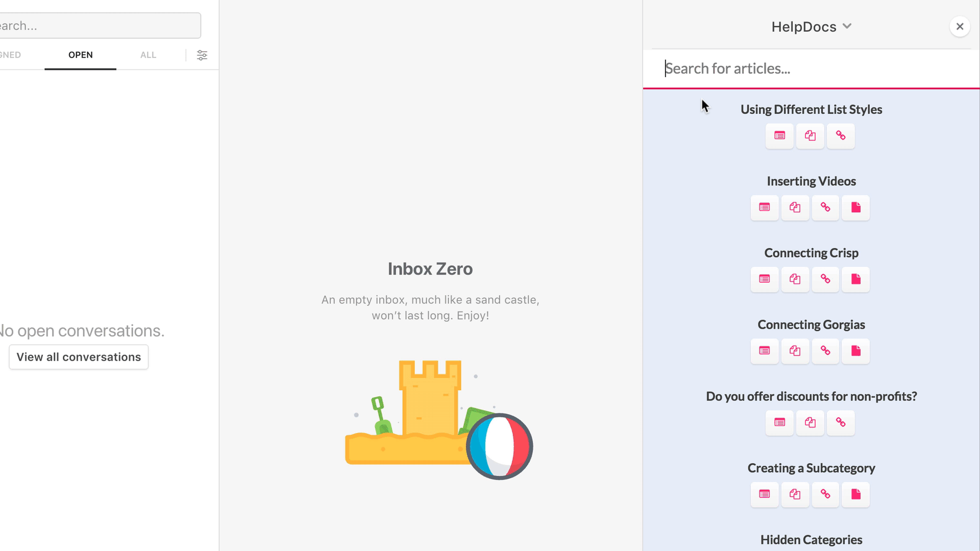
Task: Enable preview for 'Connecting Crisp' article
Action: [x=765, y=279]
